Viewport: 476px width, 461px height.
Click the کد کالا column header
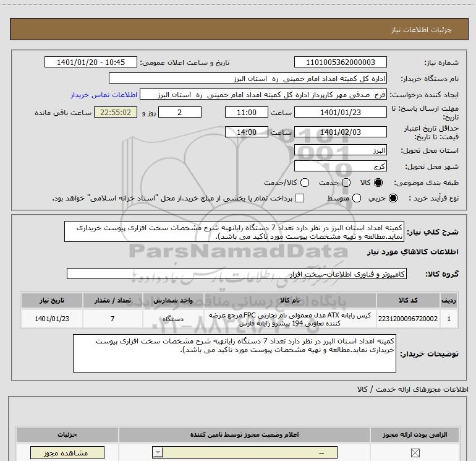tap(408, 300)
